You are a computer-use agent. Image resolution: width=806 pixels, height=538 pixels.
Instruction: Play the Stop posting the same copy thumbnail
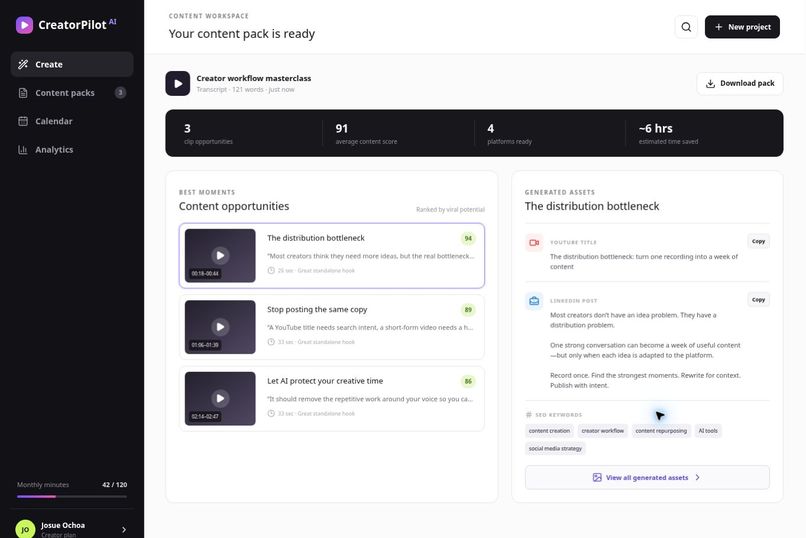click(x=220, y=327)
